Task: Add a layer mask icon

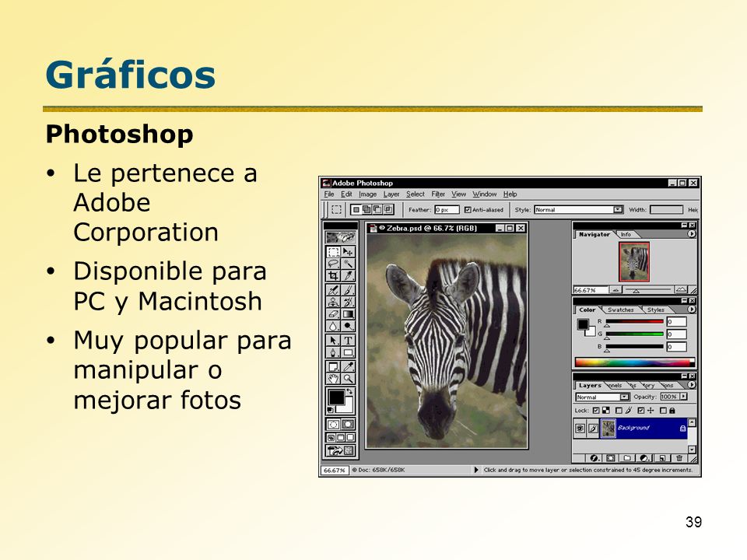Action: (x=611, y=458)
